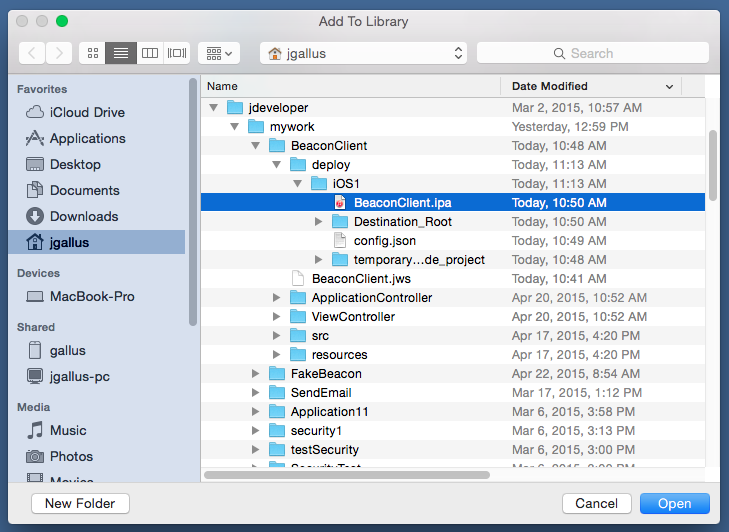Select the testSecurity row name

tap(325, 450)
